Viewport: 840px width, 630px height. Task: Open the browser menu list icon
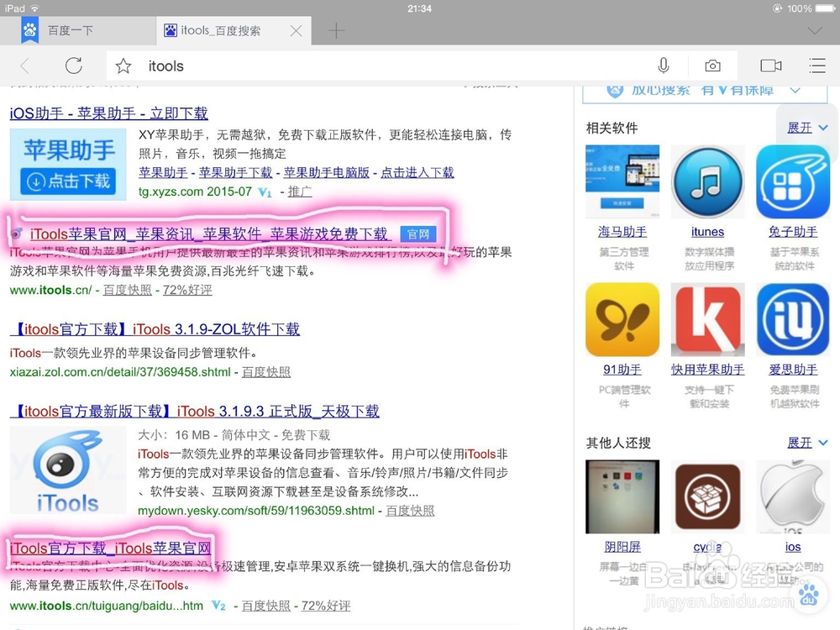(817, 66)
